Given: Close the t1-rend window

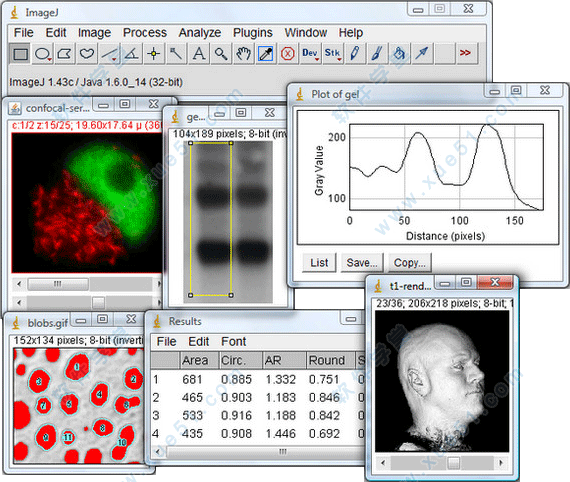Looking at the screenshot, I should tap(495, 282).
